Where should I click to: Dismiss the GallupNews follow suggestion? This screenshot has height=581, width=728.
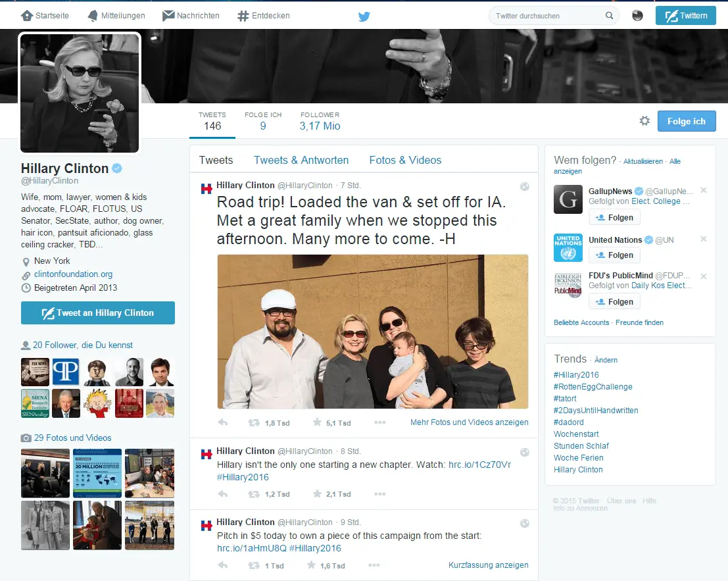[704, 190]
